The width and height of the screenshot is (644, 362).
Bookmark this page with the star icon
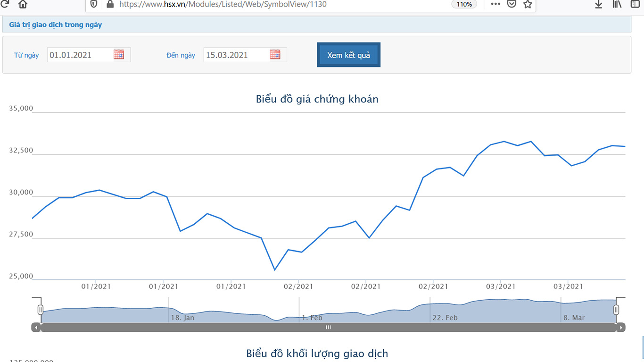coord(528,4)
